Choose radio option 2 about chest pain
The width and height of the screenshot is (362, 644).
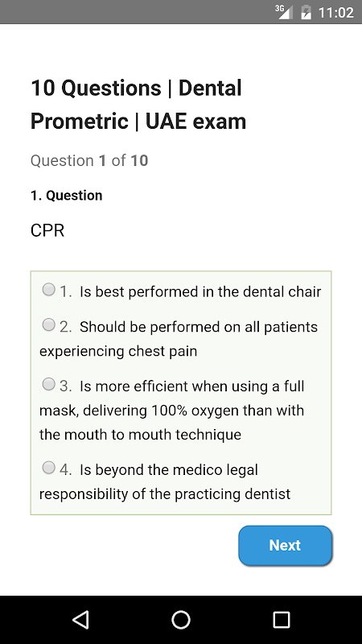click(x=48, y=325)
